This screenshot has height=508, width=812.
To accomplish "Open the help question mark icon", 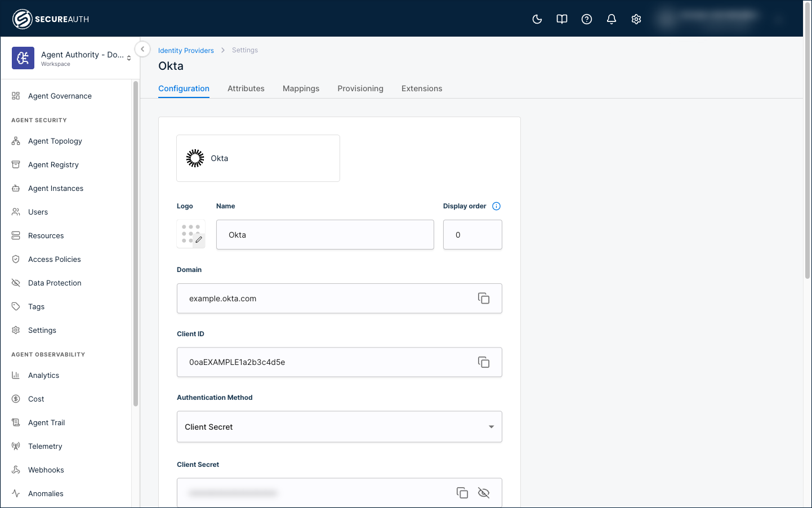I will pos(587,19).
